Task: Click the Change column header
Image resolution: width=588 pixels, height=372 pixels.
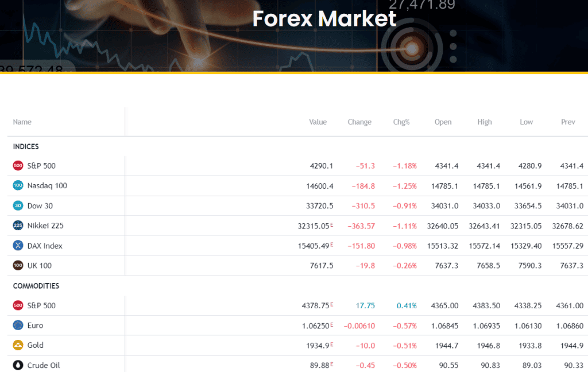Action: click(x=359, y=122)
